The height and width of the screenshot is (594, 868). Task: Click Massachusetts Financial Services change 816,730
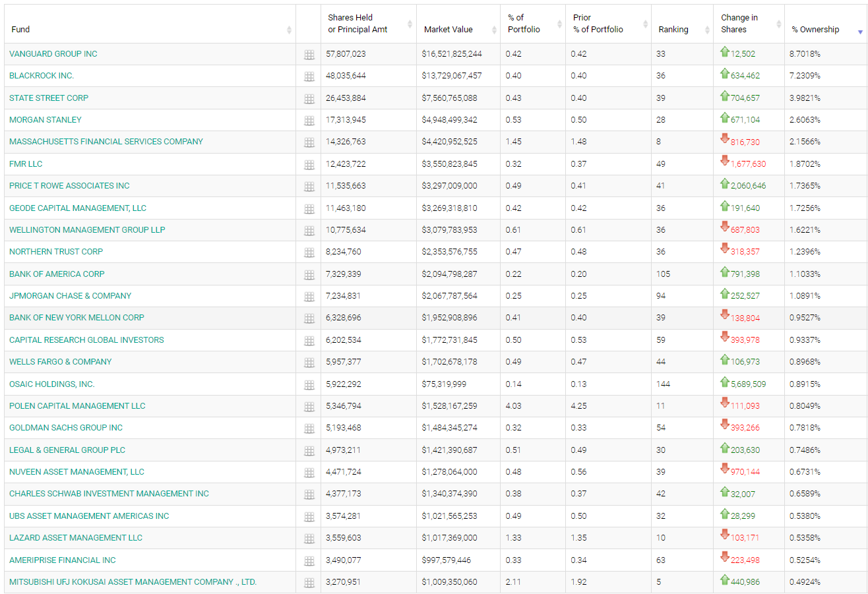[745, 142]
